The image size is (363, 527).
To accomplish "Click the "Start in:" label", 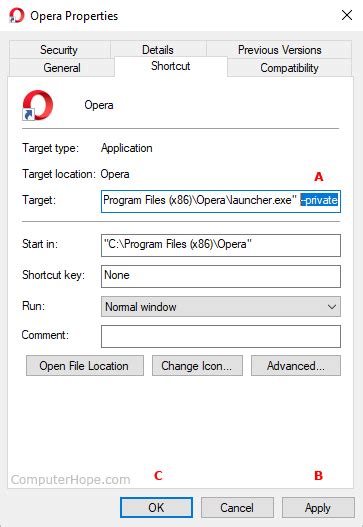I will (x=40, y=244).
